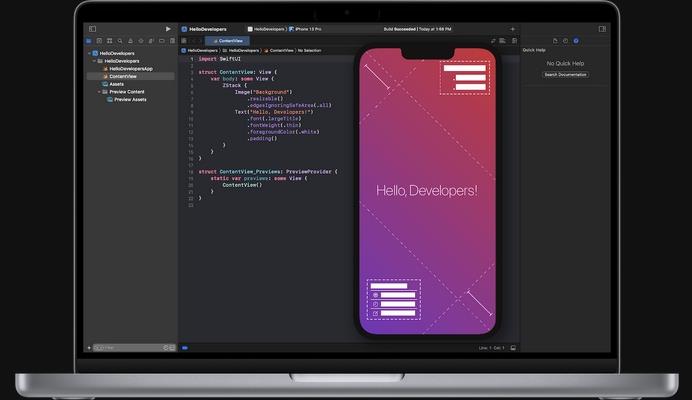Viewport: 692px width, 400px height.
Task: Open the Source Control navigator
Action: pos(99,41)
